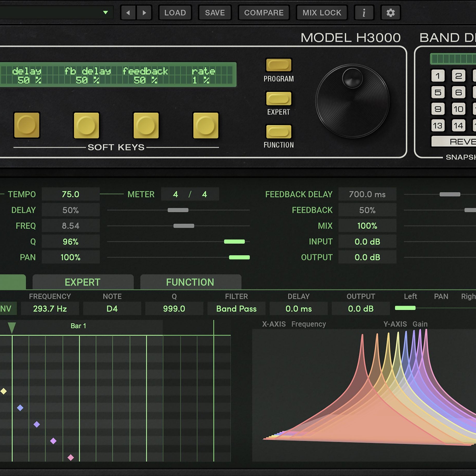Switch to the EXPERT tab
The width and height of the screenshot is (476, 476).
pos(82,282)
